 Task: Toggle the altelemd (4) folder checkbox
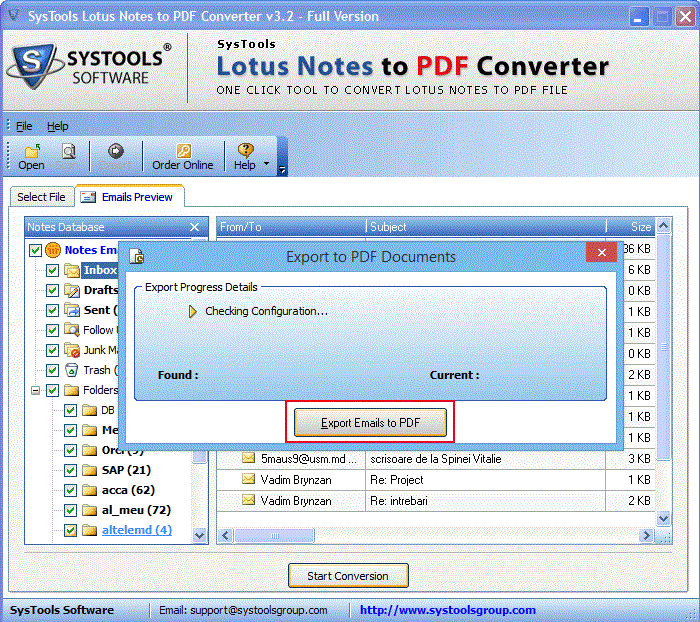71,530
